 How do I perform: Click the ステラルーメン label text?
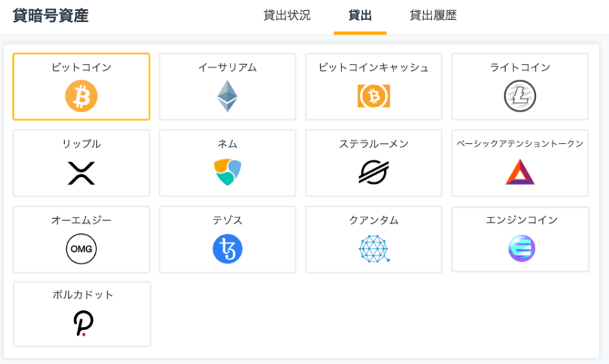coord(374,144)
